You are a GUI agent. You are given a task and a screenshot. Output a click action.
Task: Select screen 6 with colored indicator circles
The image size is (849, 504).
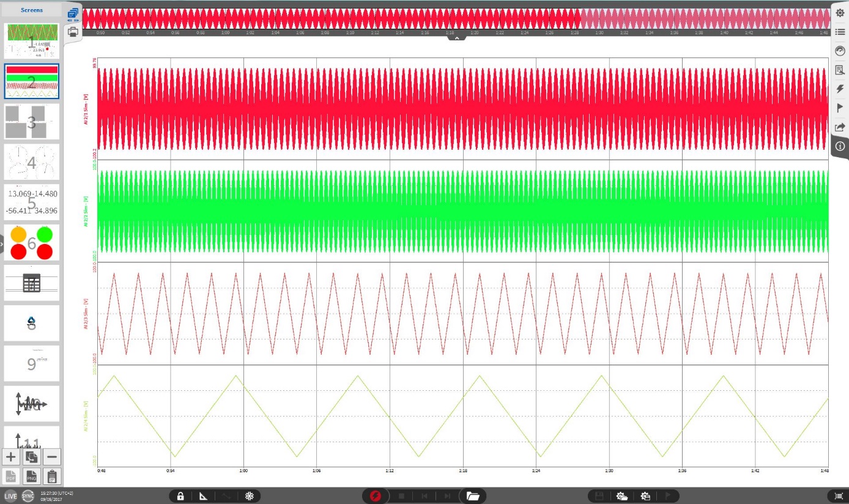(32, 243)
